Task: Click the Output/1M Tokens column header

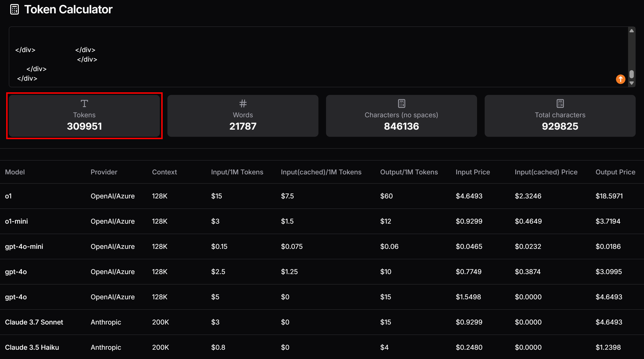Action: click(x=409, y=172)
